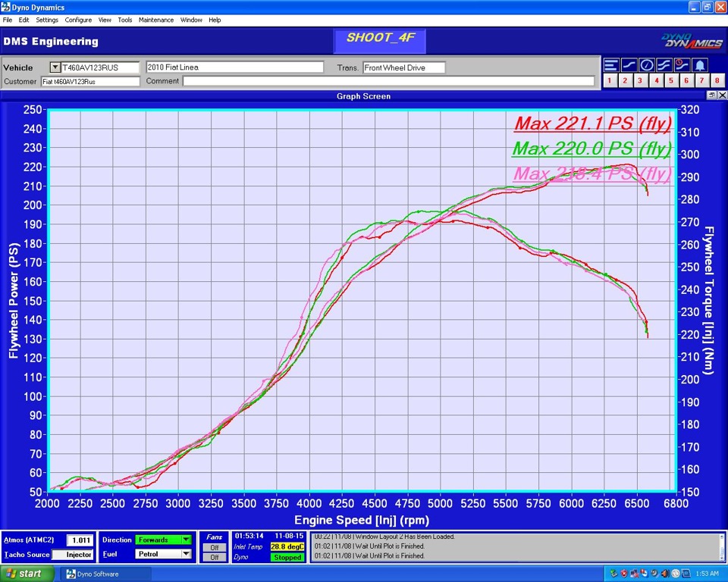This screenshot has height=582, width=728.
Task: Expand the Vehicle dropdown arrow
Action: tap(55, 67)
